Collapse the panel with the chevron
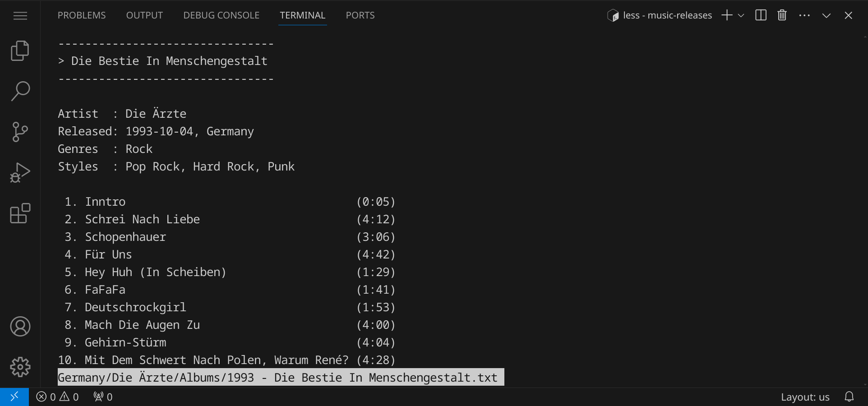The width and height of the screenshot is (868, 406). (826, 15)
